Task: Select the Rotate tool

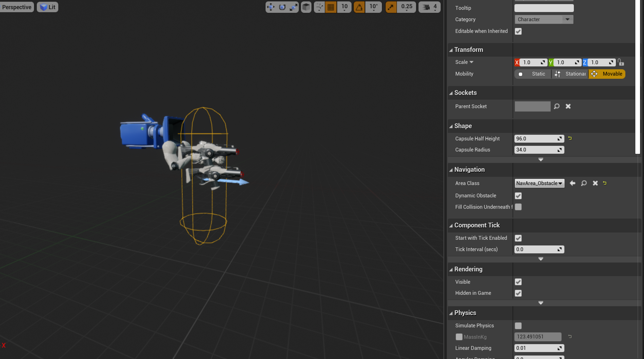Action: coord(282,7)
